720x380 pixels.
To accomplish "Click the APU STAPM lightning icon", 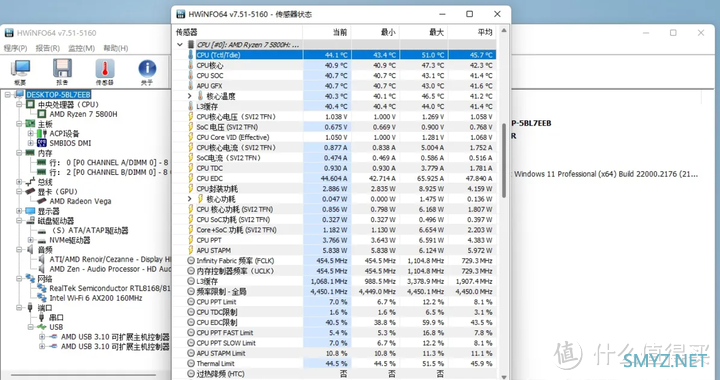I will point(191,250).
